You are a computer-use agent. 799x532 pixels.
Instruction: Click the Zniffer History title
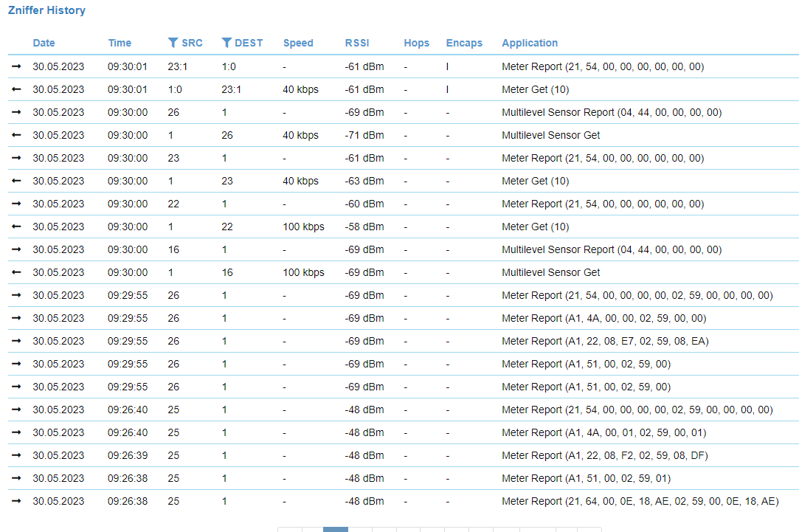click(x=46, y=10)
